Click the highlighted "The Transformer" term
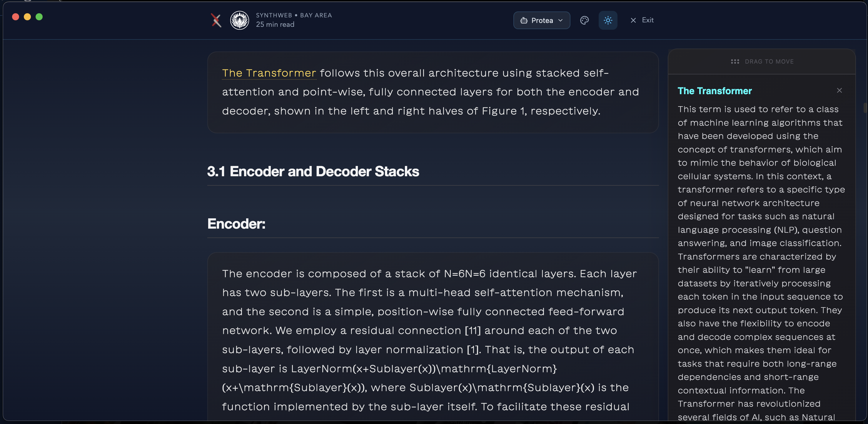The width and height of the screenshot is (868, 424). point(269,73)
